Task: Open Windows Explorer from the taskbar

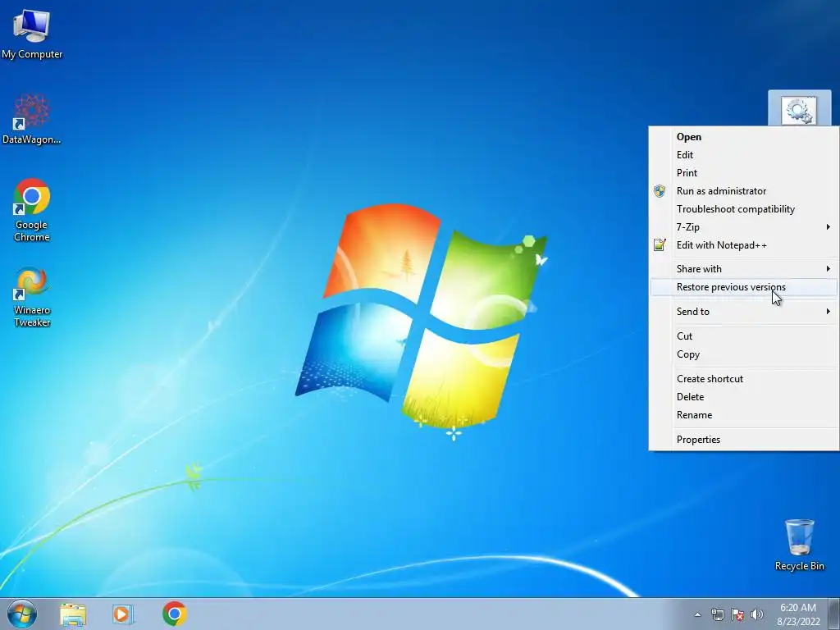Action: click(73, 614)
